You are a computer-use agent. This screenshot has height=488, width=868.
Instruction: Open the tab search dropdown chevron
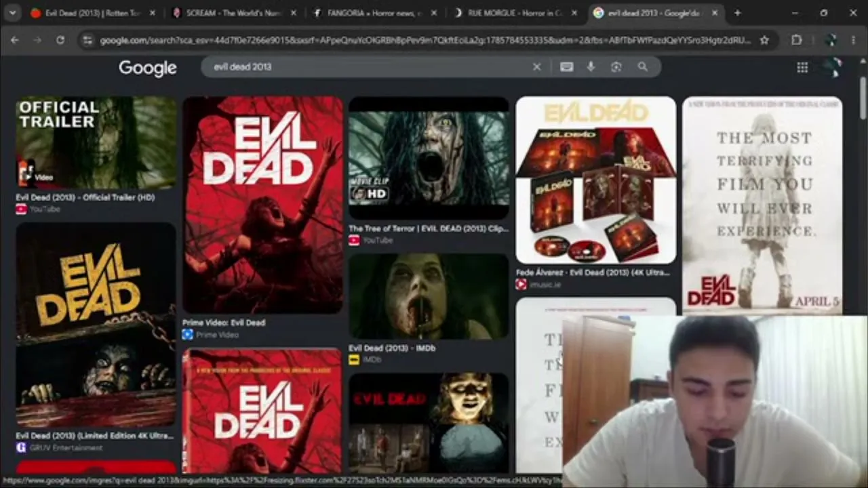(x=12, y=13)
